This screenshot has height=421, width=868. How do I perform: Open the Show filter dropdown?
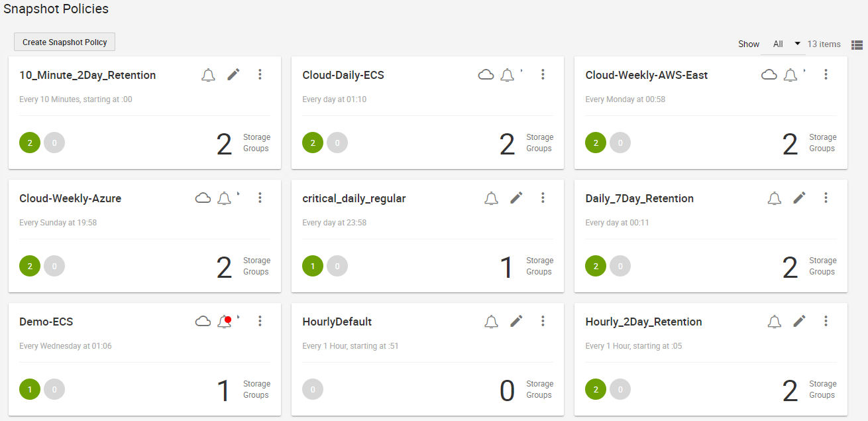tap(786, 44)
